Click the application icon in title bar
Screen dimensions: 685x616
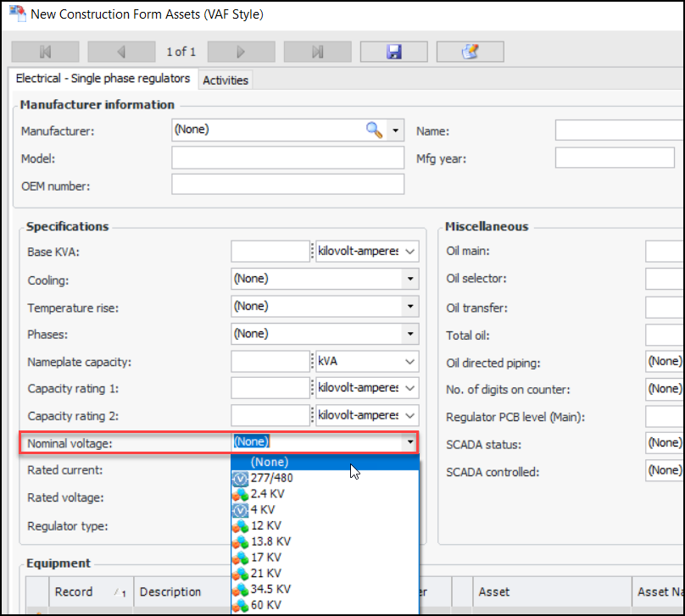pos(16,14)
